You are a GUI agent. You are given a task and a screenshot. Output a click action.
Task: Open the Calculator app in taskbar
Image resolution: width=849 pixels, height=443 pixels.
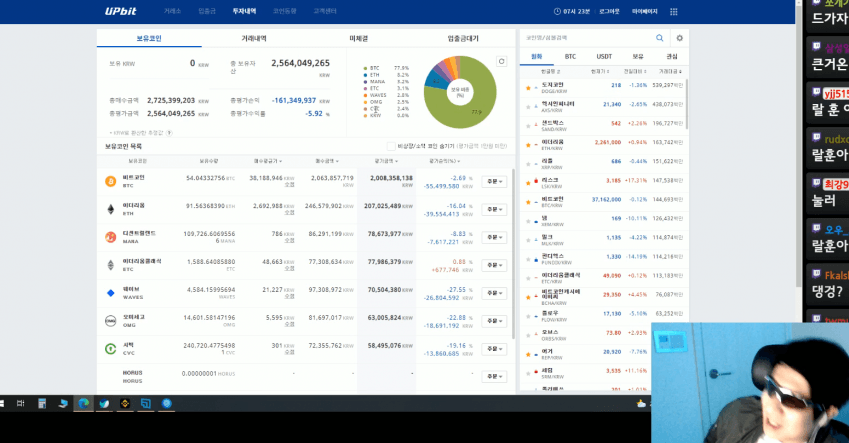pyautogui.click(x=42, y=403)
